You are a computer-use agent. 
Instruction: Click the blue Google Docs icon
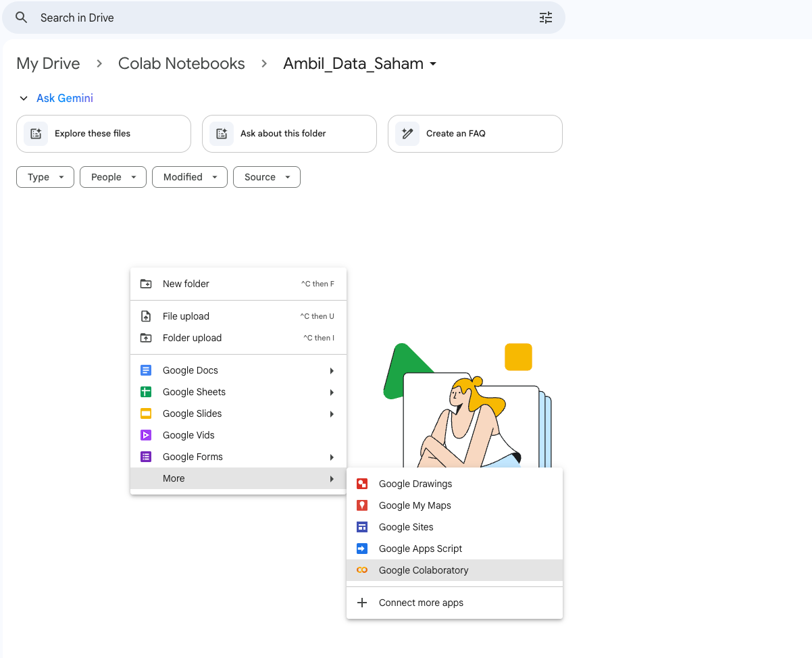click(x=146, y=370)
